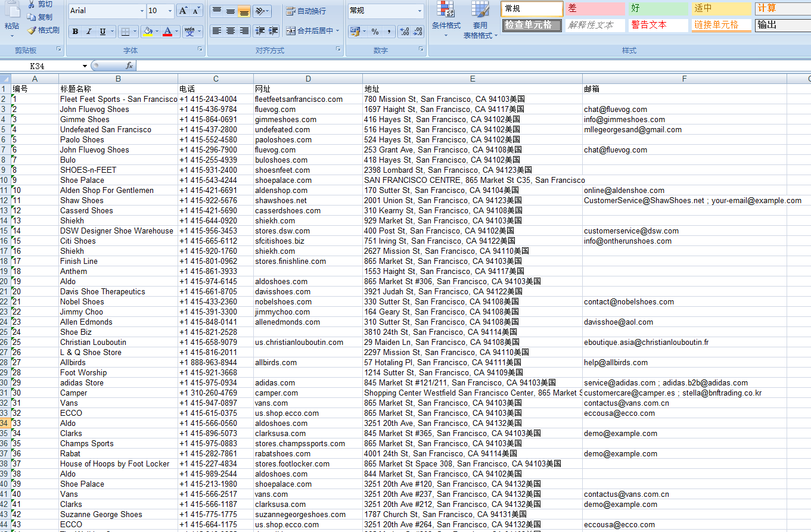Open the borders dropdown arrow
The image size is (811, 532).
coord(135,32)
